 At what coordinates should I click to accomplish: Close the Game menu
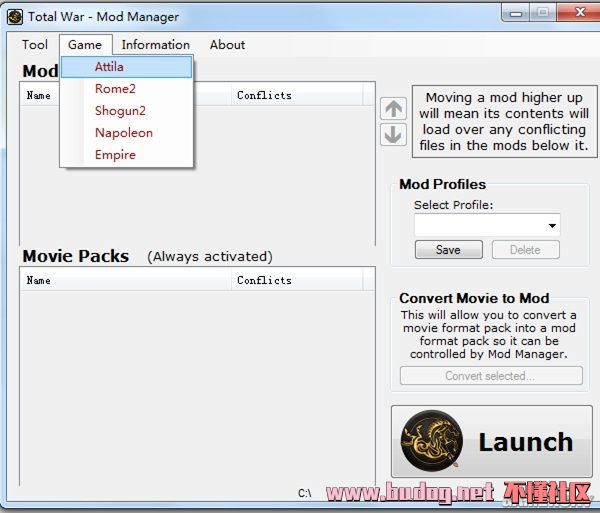pyautogui.click(x=85, y=45)
